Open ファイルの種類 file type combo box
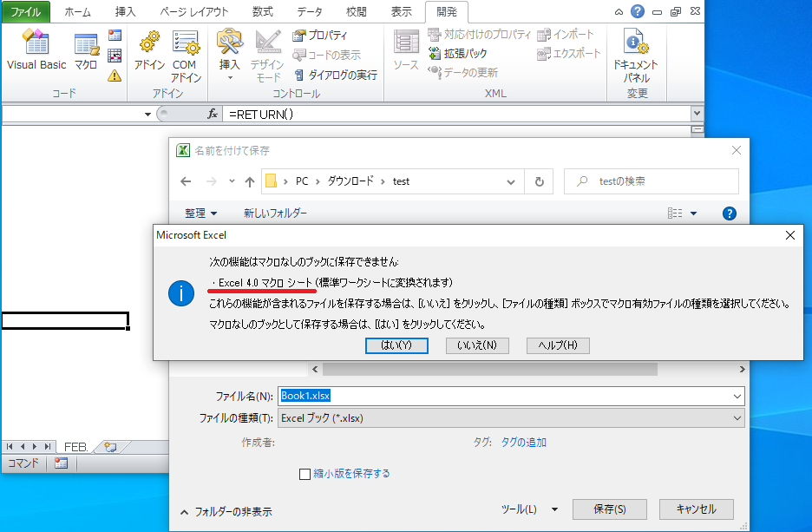812x532 pixels. 511,418
